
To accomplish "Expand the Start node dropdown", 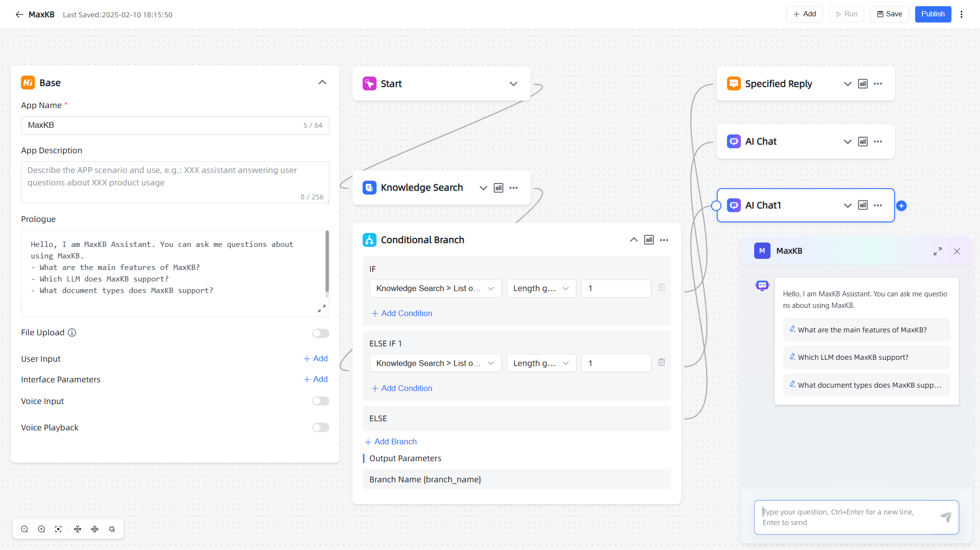I will (513, 84).
